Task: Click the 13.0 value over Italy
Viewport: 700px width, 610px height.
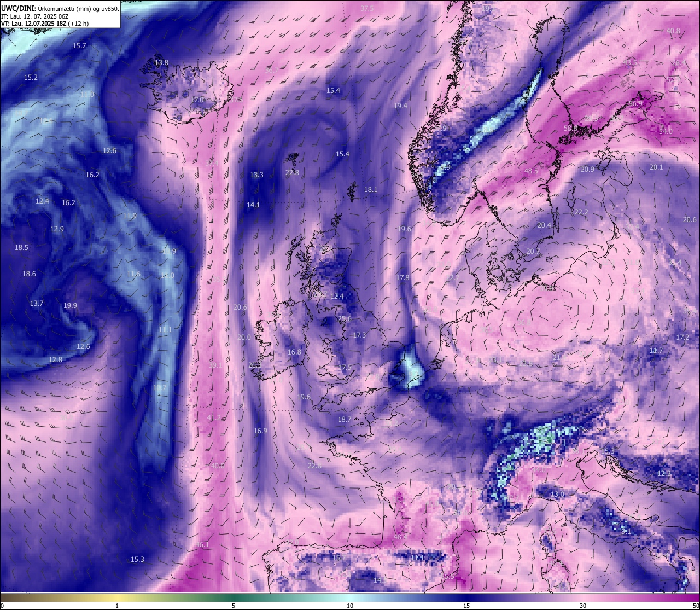Action: pos(557,495)
